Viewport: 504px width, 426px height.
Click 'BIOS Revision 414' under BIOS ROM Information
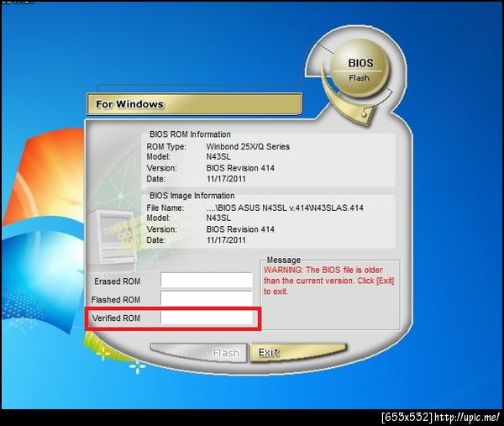pyautogui.click(x=240, y=168)
